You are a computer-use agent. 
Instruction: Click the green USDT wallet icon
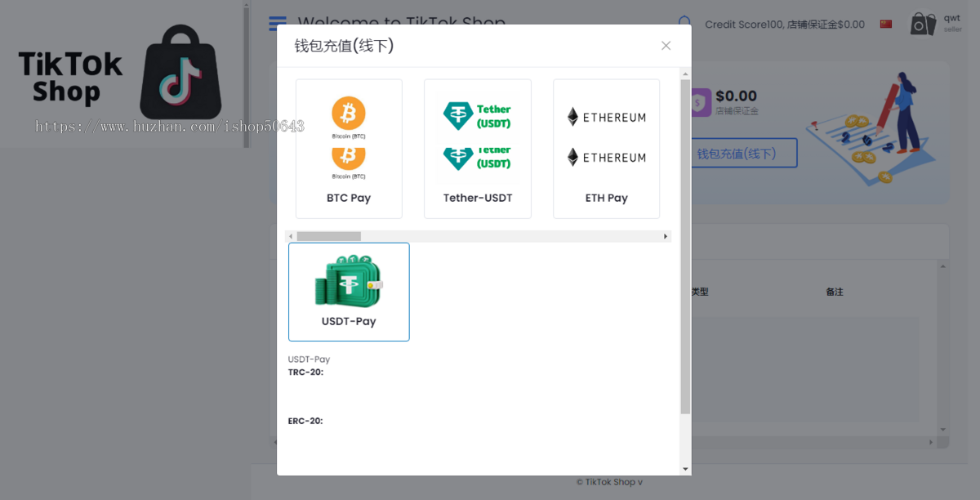(349, 280)
